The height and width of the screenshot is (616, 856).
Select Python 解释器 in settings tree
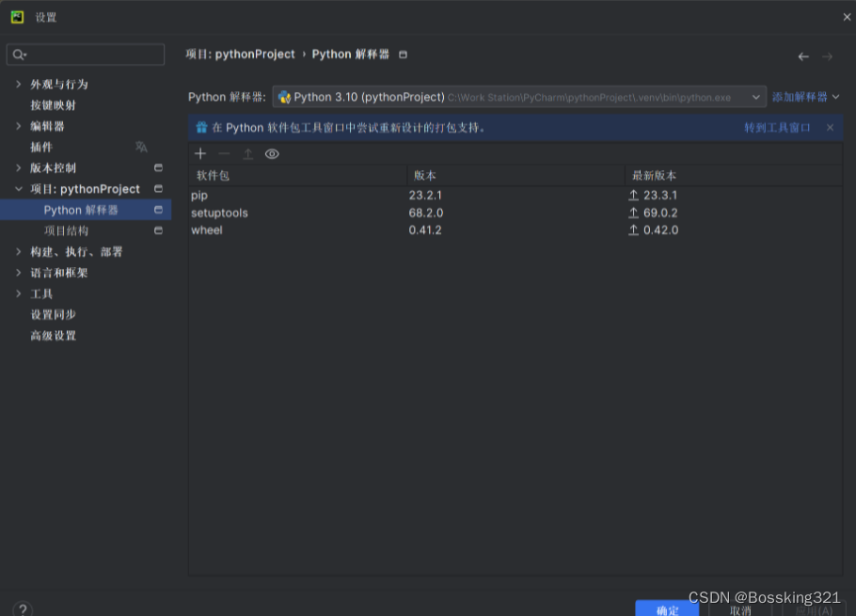click(x=86, y=210)
